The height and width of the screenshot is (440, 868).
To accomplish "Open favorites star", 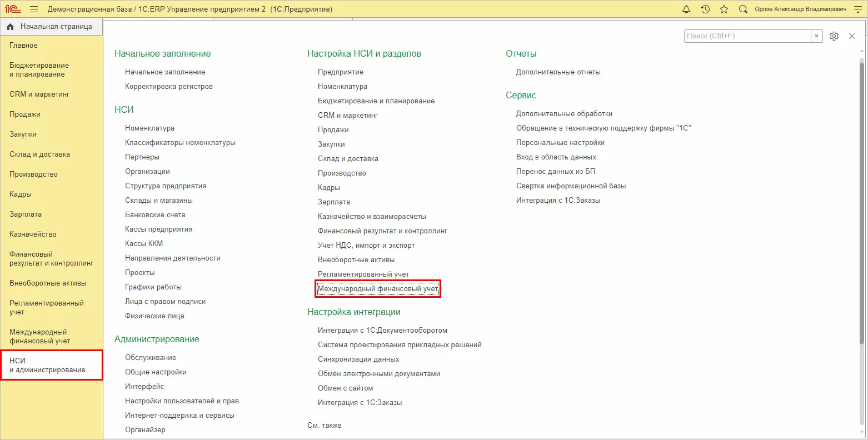I will click(x=724, y=9).
